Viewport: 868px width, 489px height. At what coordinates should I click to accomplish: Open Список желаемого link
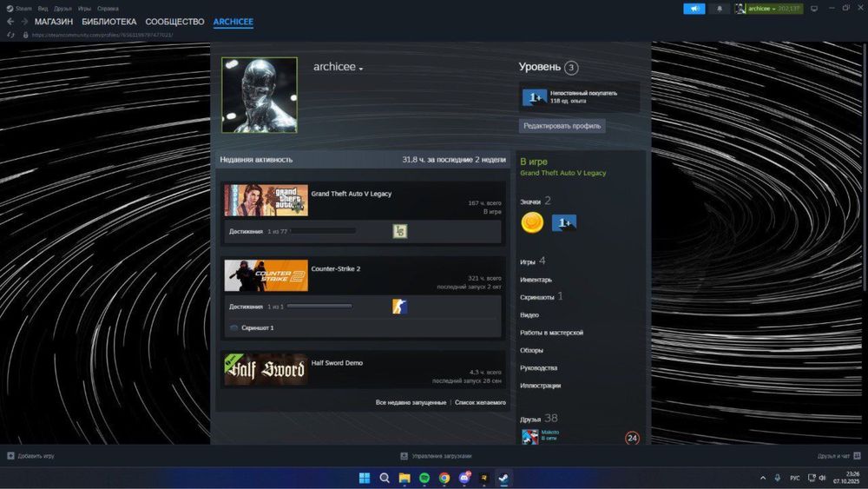[x=480, y=403]
